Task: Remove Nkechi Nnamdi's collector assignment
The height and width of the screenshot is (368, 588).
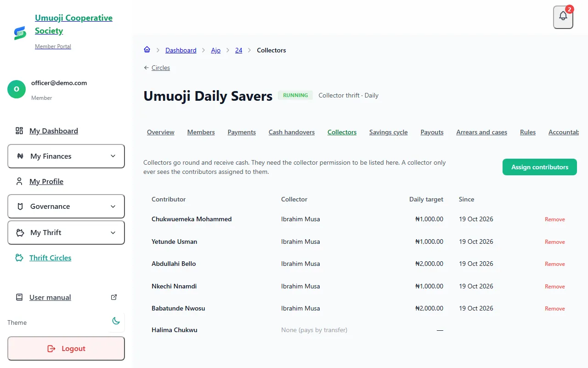Action: tap(555, 287)
